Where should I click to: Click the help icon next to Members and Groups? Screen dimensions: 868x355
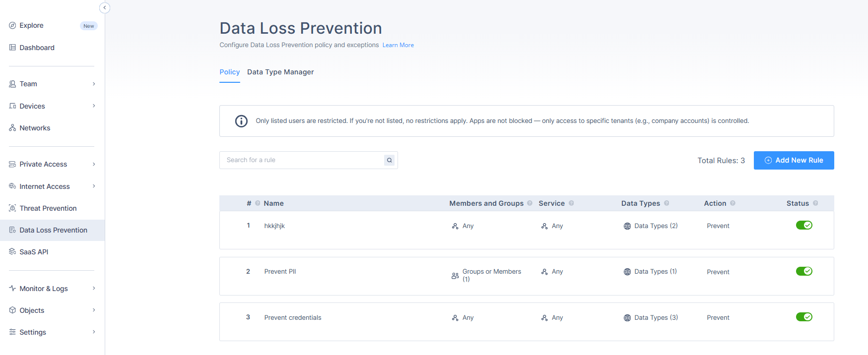[x=530, y=203]
